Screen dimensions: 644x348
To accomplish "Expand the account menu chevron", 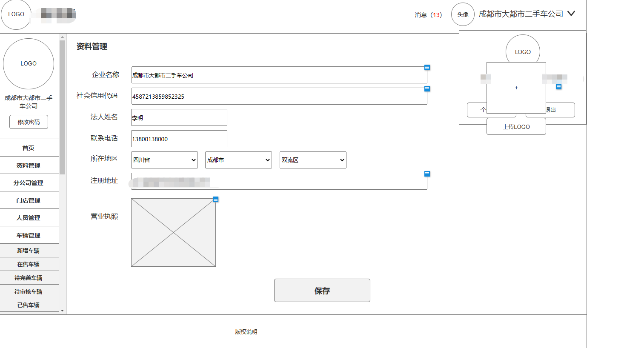I will pyautogui.click(x=571, y=14).
